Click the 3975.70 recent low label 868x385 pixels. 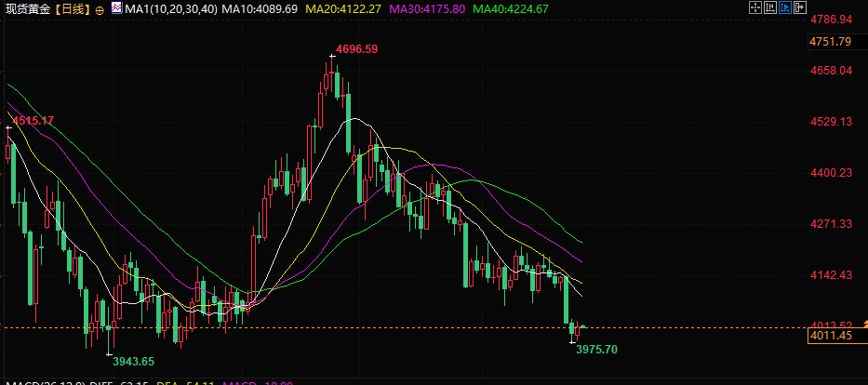point(596,350)
